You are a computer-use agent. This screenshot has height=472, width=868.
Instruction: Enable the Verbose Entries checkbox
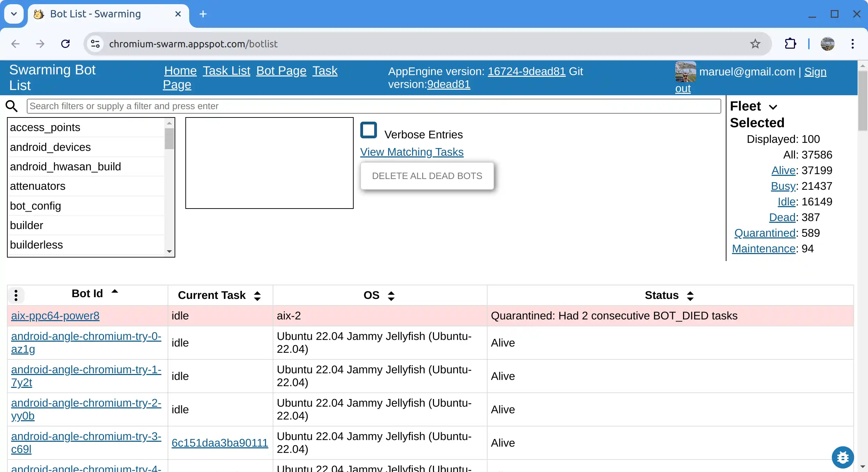point(369,130)
